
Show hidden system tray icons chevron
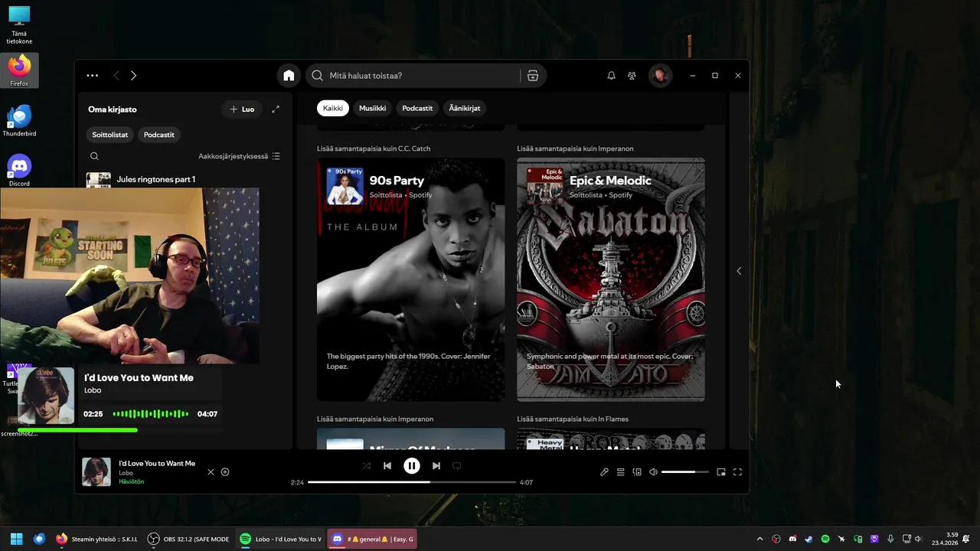(759, 539)
